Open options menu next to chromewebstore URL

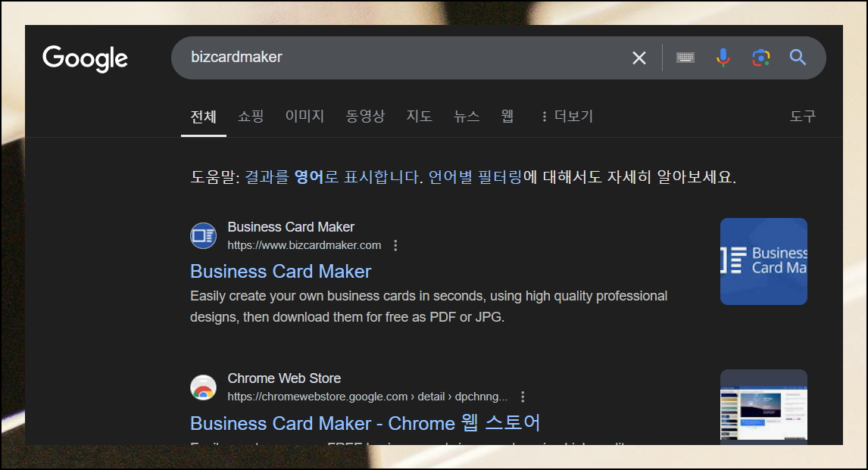coord(523,397)
